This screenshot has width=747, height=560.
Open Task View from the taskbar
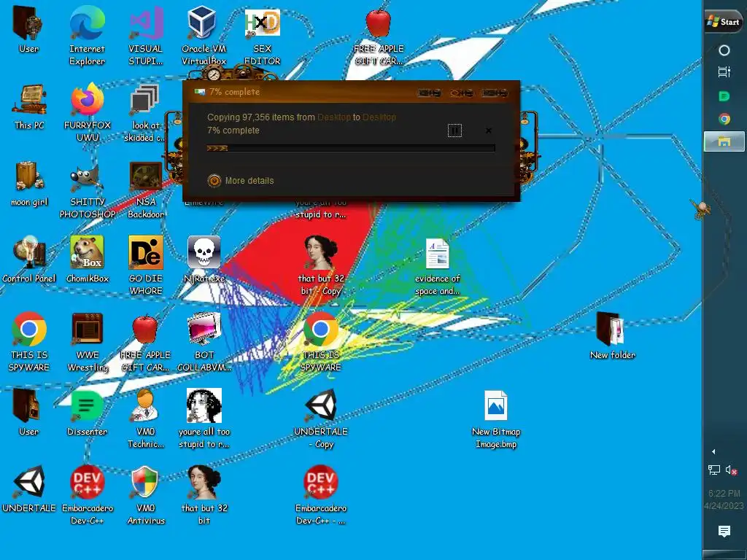click(724, 72)
